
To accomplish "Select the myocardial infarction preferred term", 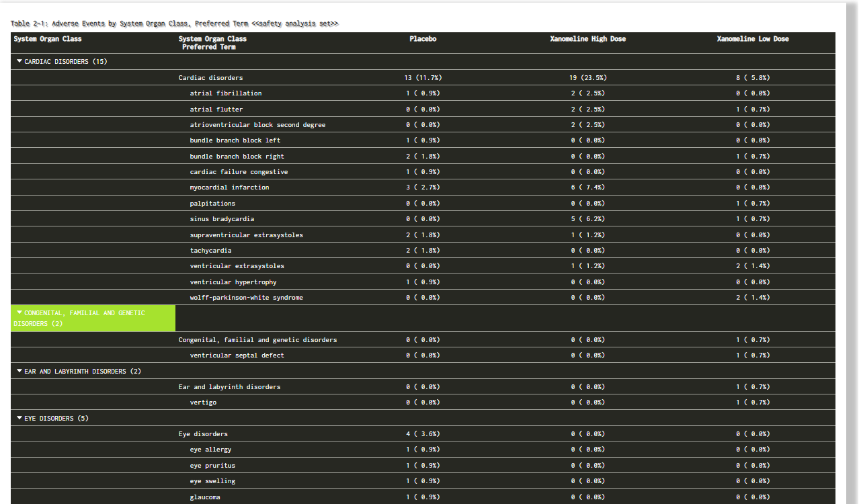I will (229, 187).
